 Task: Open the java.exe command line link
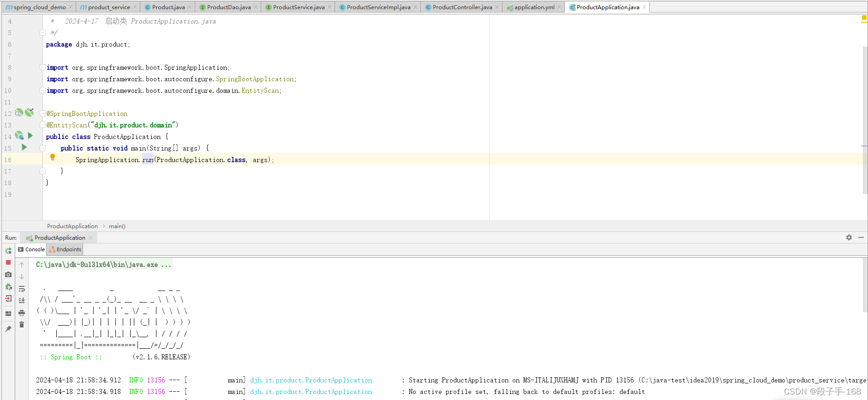point(103,265)
